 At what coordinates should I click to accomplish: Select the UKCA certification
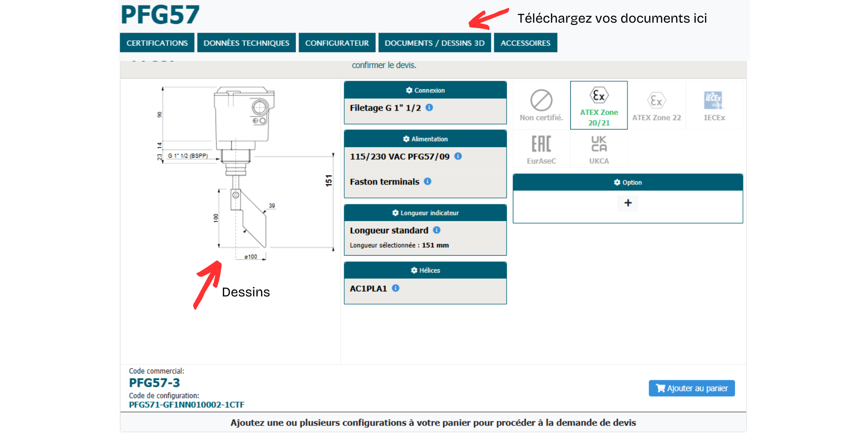599,149
